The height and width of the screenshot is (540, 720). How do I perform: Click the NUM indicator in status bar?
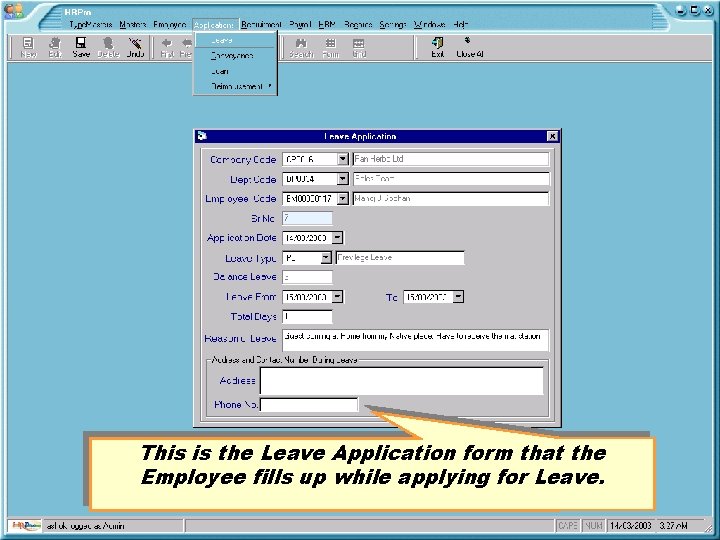(x=593, y=525)
